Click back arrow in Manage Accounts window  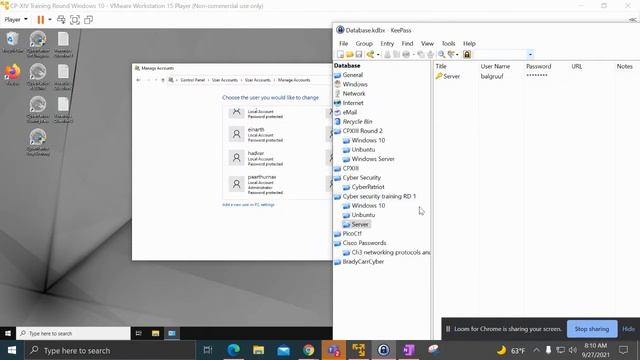138,80
